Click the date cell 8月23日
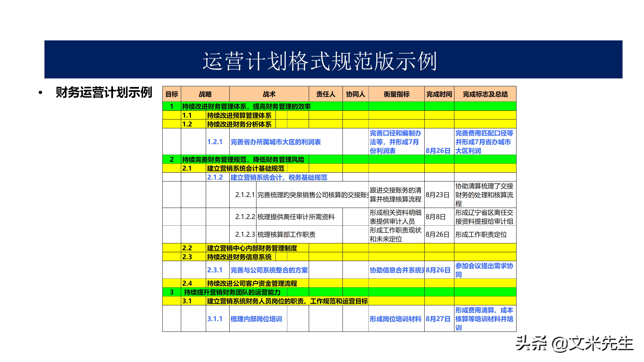Screen dimensions: 644x362 439,195
